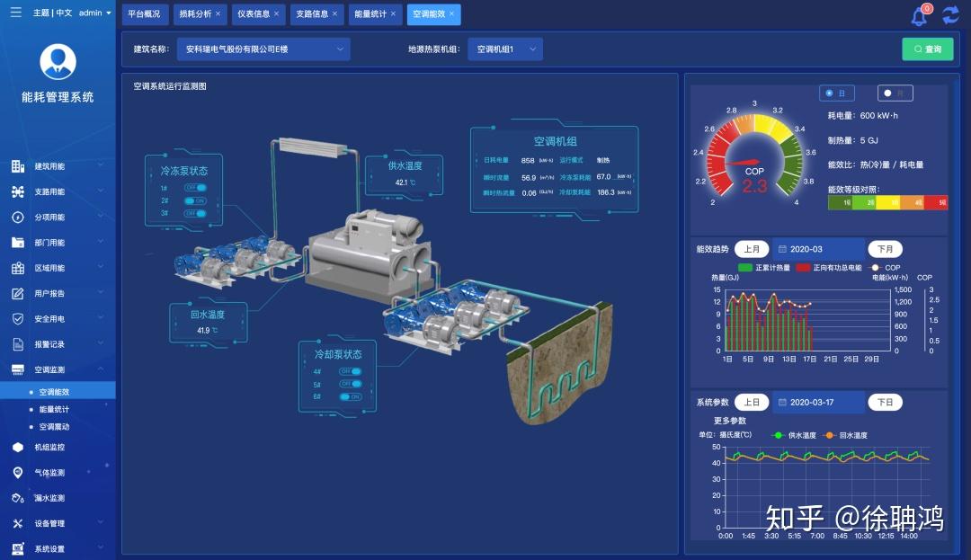
Task: Click the 机组监控 hexagon icon
Action: coord(18,447)
